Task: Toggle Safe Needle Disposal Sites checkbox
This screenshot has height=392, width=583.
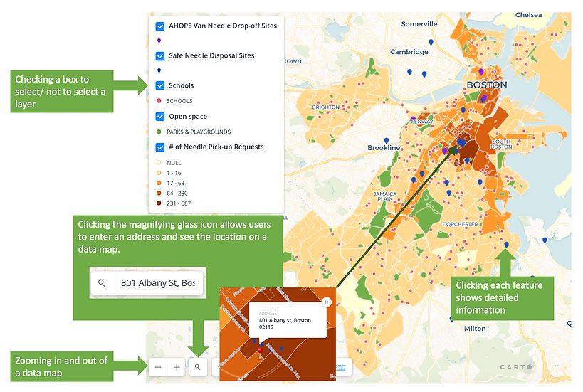Action: point(160,55)
